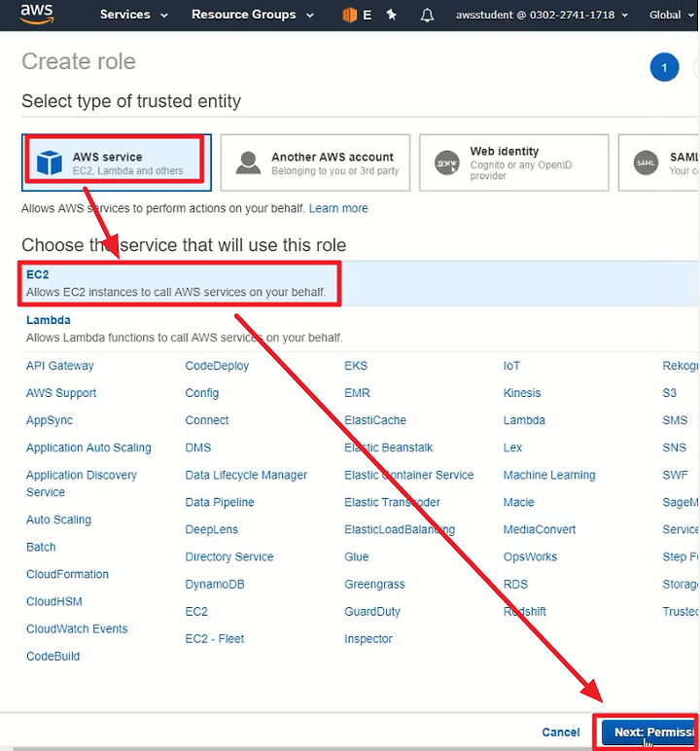The height and width of the screenshot is (751, 700).
Task: Select EKS service
Action: [356, 366]
